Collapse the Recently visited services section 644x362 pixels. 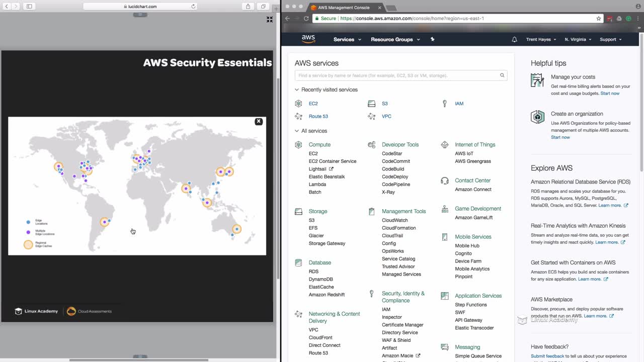click(x=297, y=90)
